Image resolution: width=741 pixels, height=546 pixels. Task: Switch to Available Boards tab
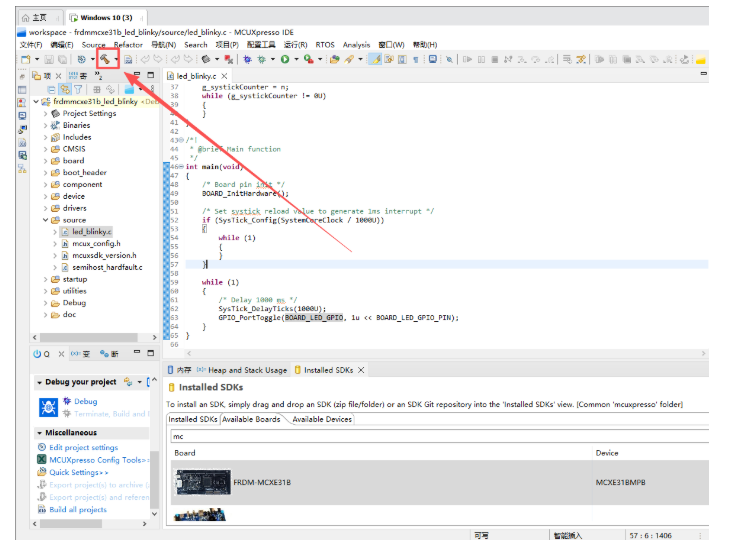pos(251,419)
